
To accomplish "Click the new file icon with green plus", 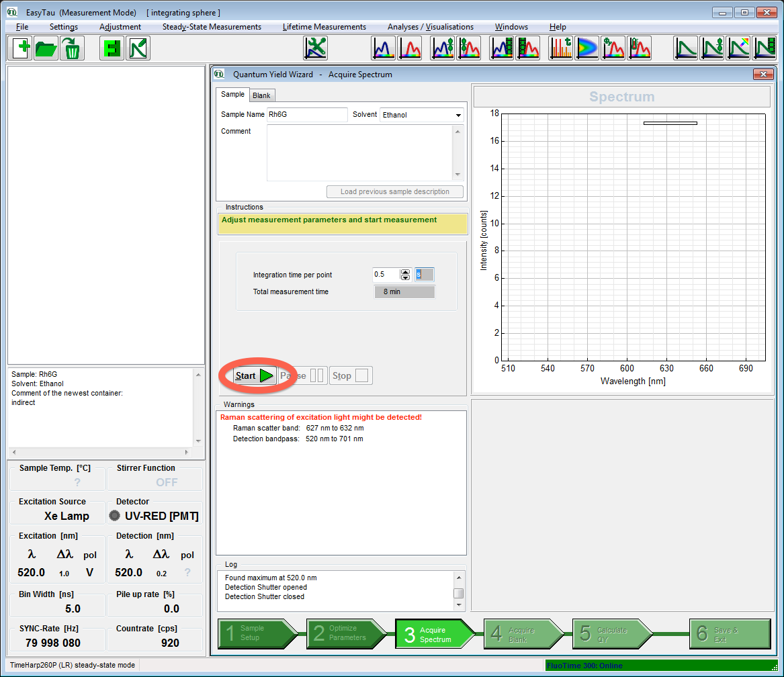I will (x=21, y=48).
